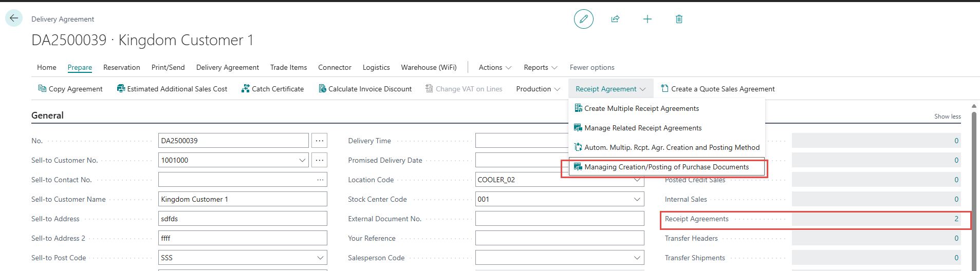Click the trash delete icon
The image size is (980, 271).
pyautogui.click(x=679, y=19)
